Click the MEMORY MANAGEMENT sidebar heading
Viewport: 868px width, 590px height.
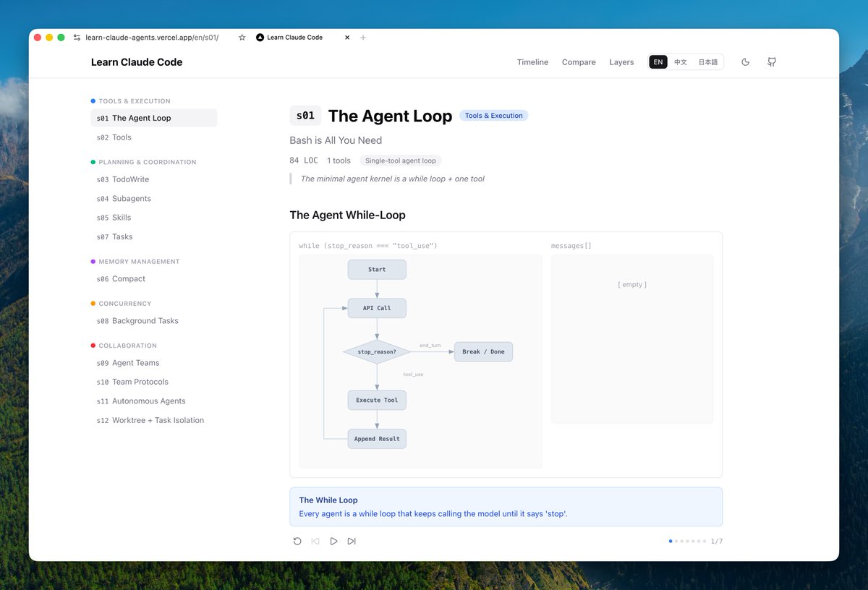pos(139,262)
